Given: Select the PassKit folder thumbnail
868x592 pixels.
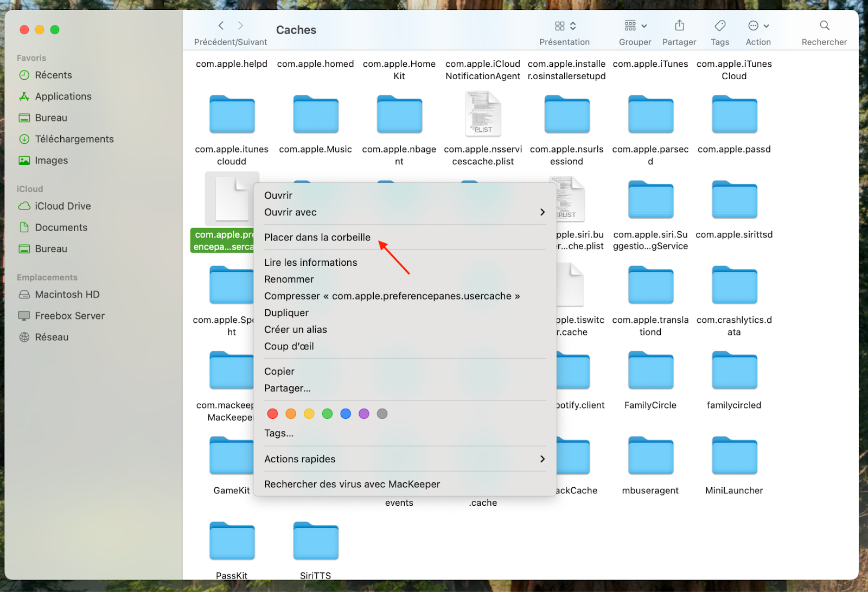Looking at the screenshot, I should pos(232,540).
